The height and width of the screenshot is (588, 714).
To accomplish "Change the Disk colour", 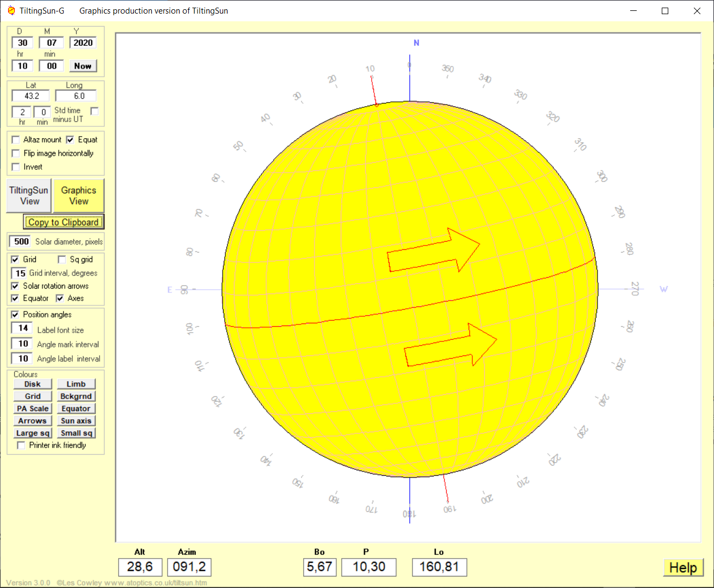I will (x=33, y=384).
